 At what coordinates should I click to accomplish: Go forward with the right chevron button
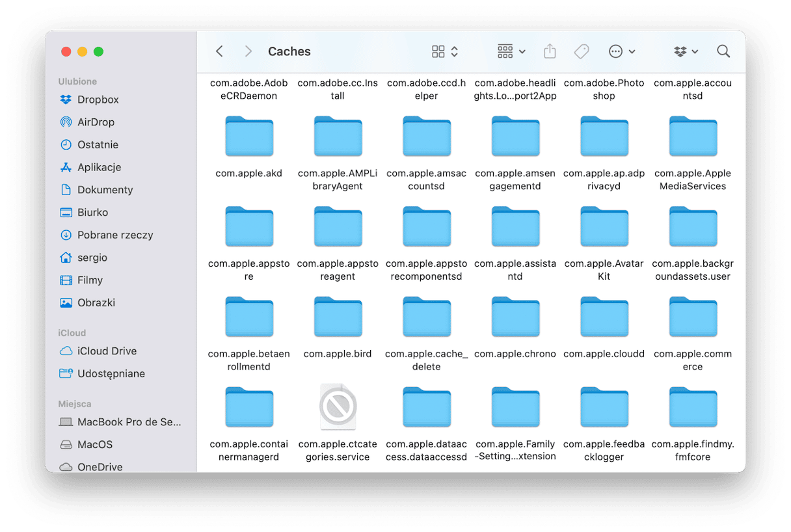248,51
